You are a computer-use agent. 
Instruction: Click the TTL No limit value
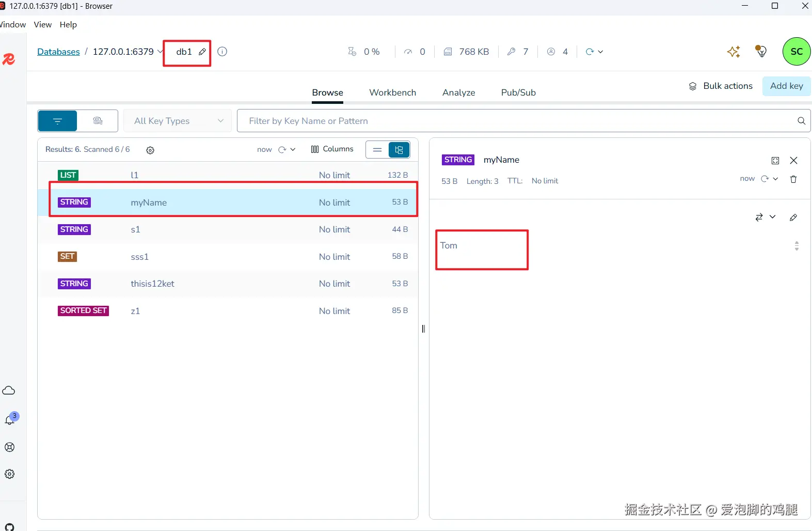click(545, 181)
